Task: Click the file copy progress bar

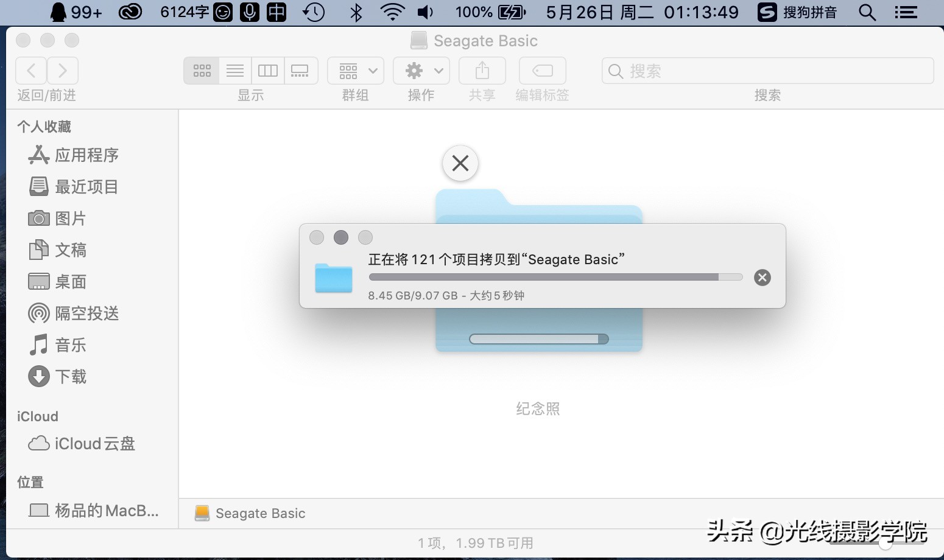Action: (555, 277)
